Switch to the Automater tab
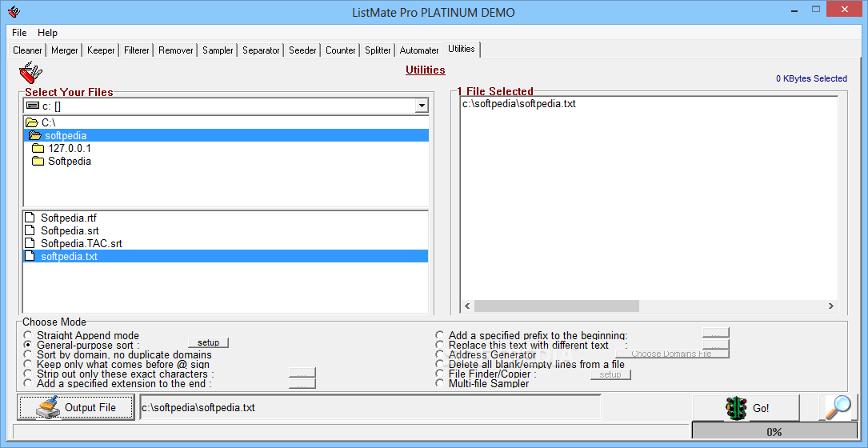This screenshot has height=448, width=868. click(x=419, y=50)
